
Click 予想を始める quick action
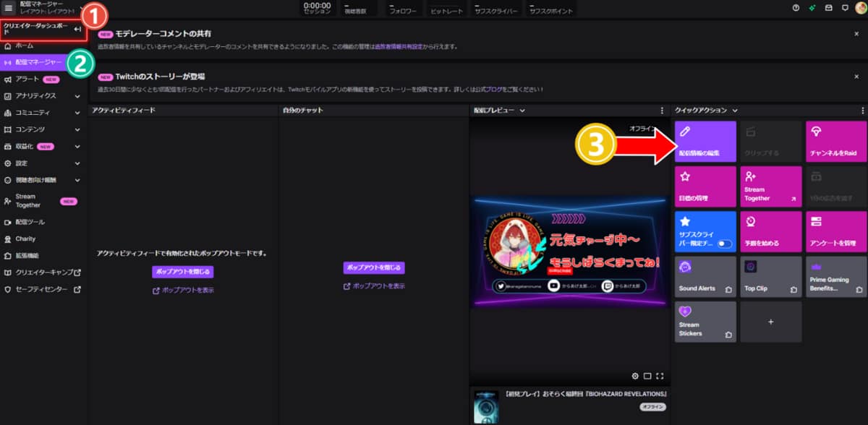(770, 231)
